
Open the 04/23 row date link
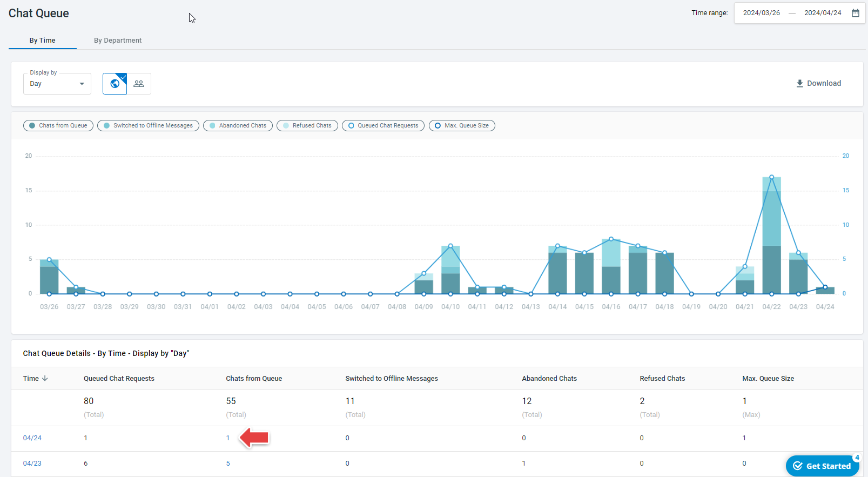click(x=32, y=463)
